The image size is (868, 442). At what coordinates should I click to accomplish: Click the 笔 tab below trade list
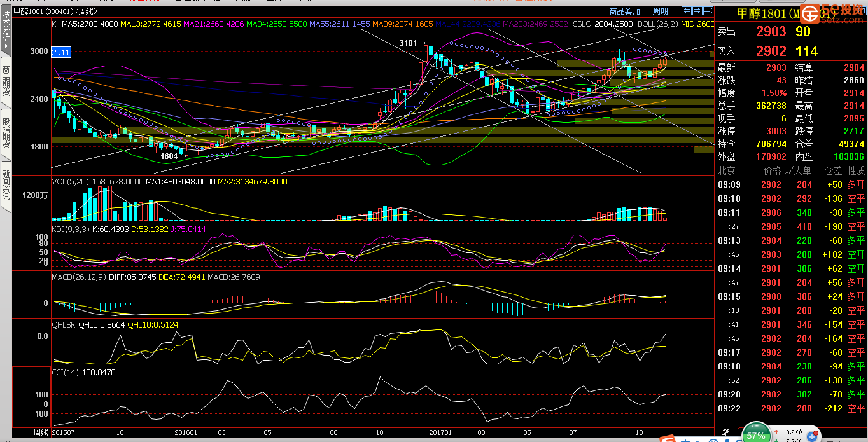coord(725,432)
